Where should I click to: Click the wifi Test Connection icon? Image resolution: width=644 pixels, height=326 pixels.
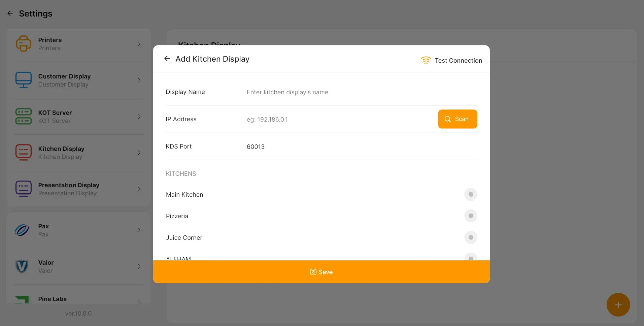426,60
